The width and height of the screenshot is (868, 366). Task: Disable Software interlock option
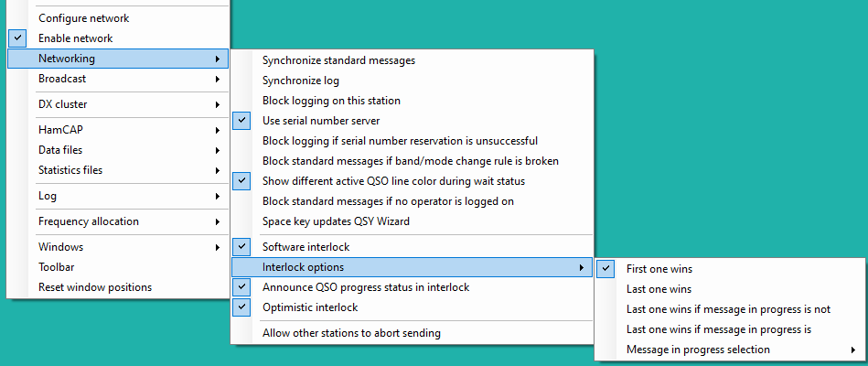[412, 247]
